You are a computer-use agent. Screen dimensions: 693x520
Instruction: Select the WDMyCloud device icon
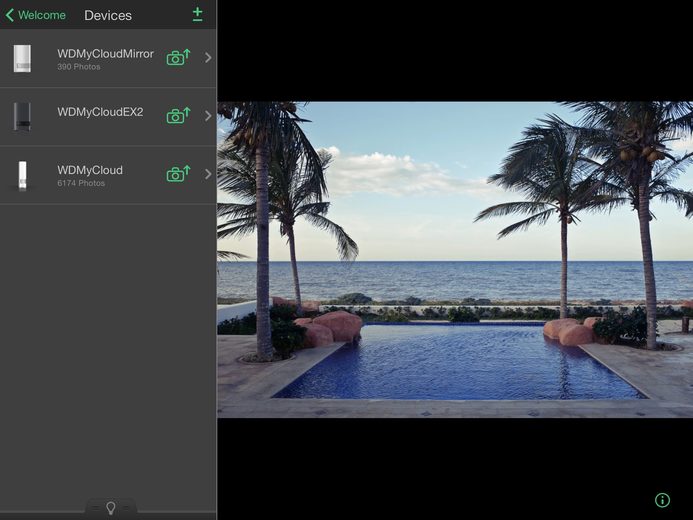(22, 175)
